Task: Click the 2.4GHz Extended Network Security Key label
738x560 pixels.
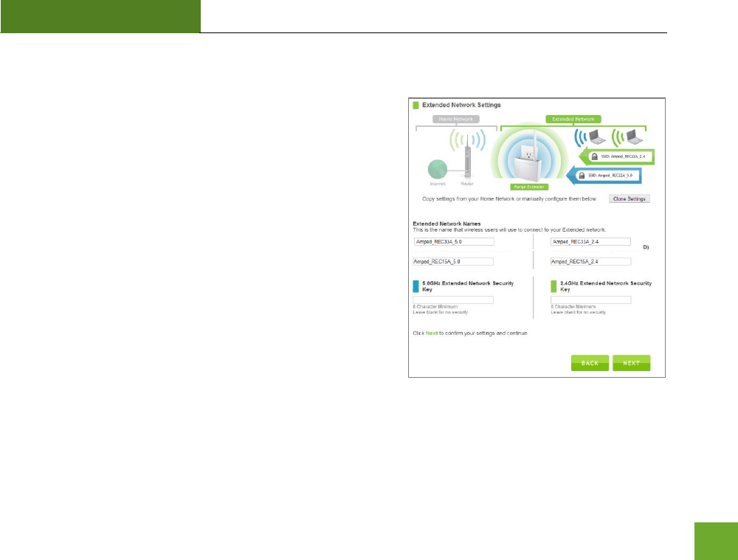Action: (606, 286)
